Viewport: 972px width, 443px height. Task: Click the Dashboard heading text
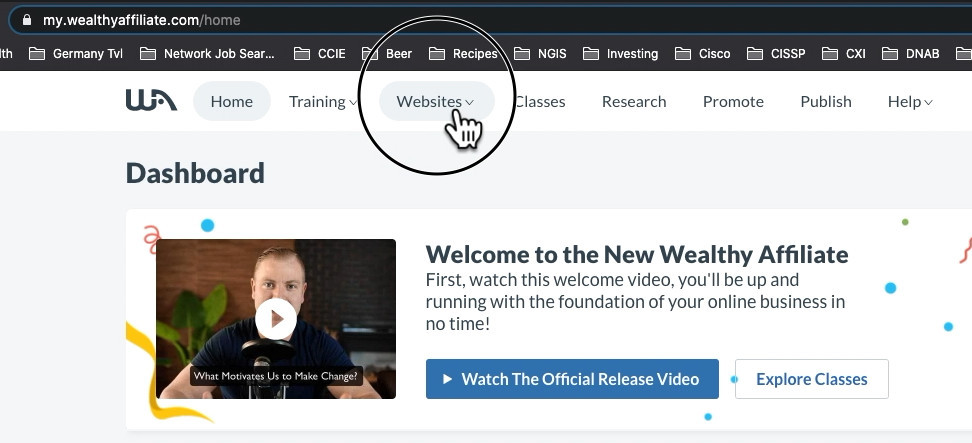(x=195, y=173)
